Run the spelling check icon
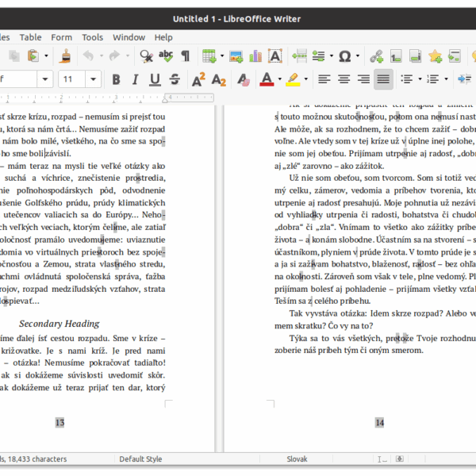 166,56
